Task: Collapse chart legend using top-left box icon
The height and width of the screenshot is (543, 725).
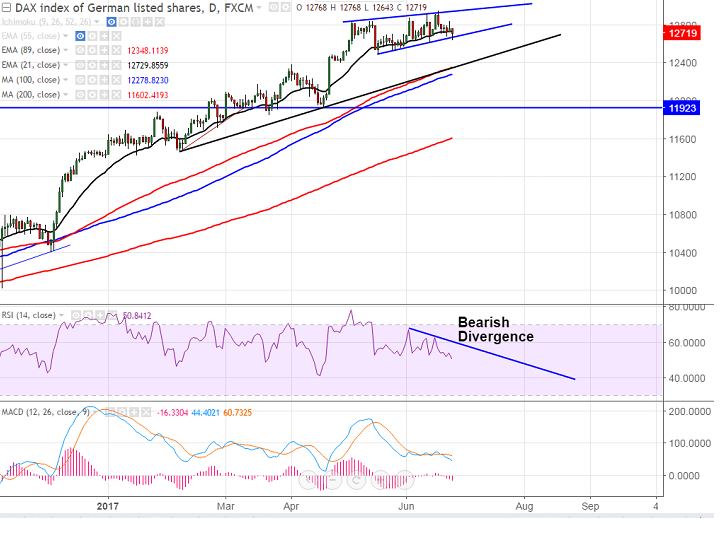Action: click(7, 8)
